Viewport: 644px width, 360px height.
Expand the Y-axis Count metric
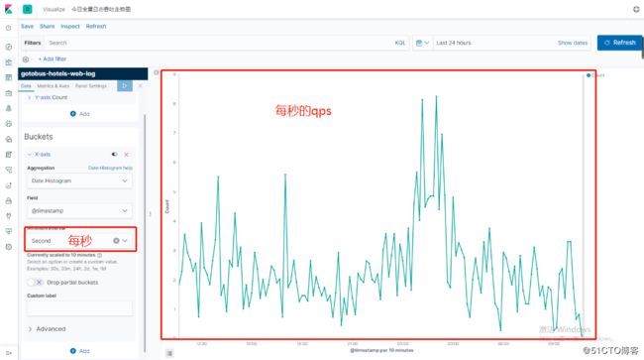click(29, 97)
